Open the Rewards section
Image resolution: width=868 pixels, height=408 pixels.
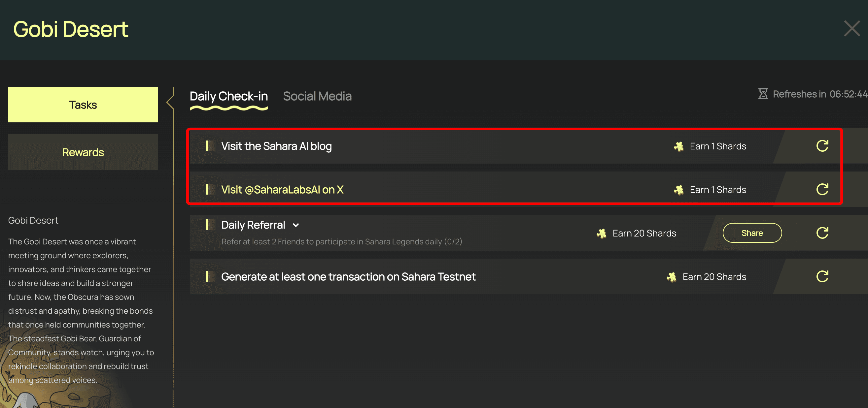[83, 152]
